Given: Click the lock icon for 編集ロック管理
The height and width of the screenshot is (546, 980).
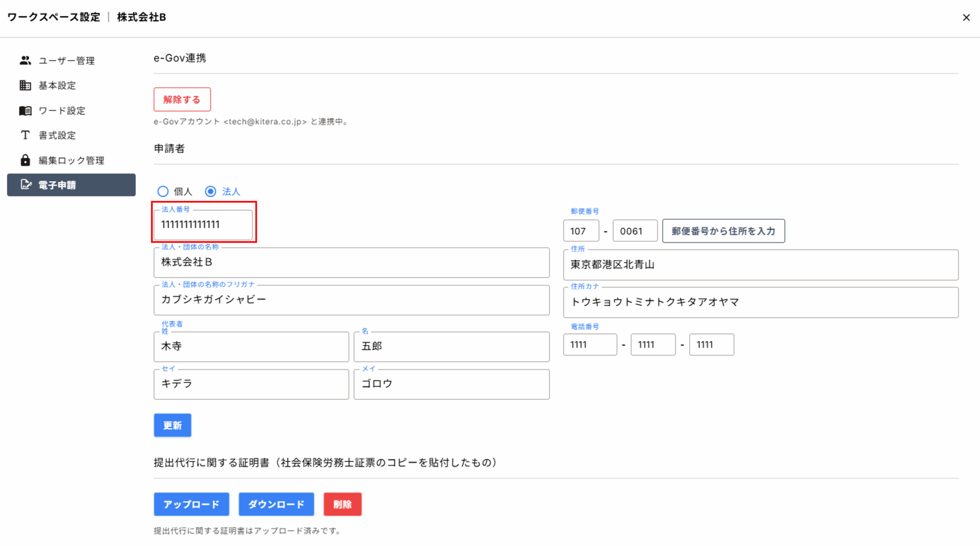Looking at the screenshot, I should click(x=25, y=160).
